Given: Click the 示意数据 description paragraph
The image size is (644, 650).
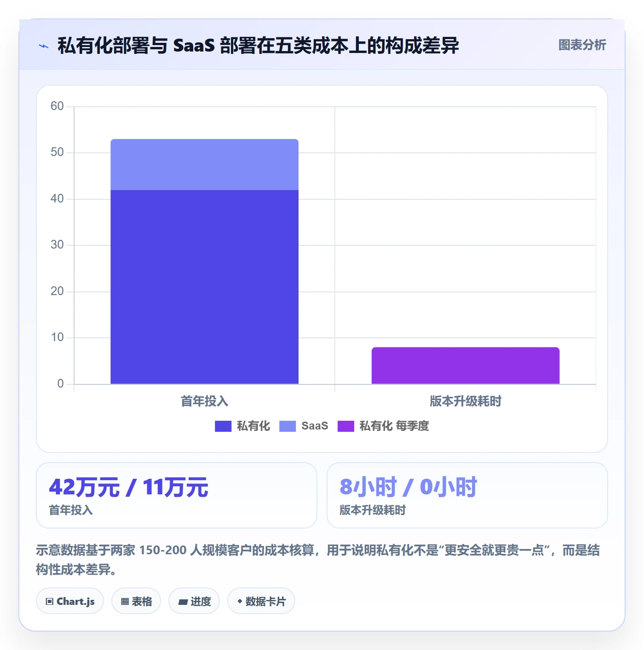Looking at the screenshot, I should pos(318,560).
